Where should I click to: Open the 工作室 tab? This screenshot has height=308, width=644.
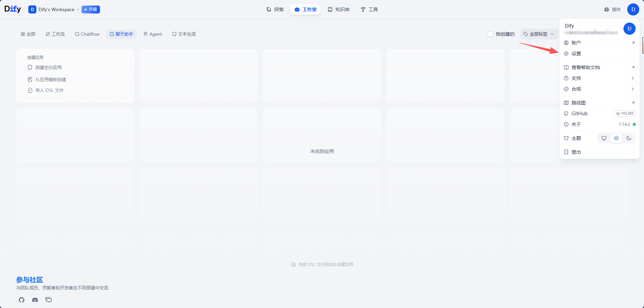click(x=305, y=9)
